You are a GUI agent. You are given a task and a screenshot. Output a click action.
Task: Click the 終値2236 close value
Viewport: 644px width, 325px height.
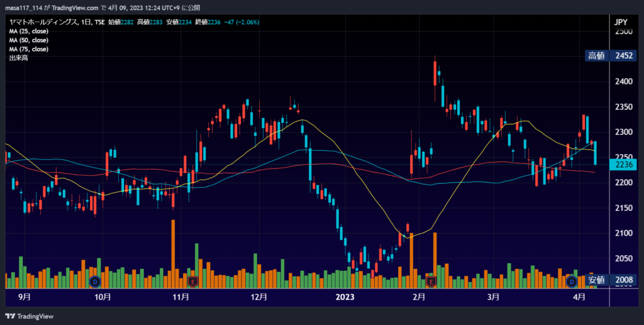click(208, 22)
